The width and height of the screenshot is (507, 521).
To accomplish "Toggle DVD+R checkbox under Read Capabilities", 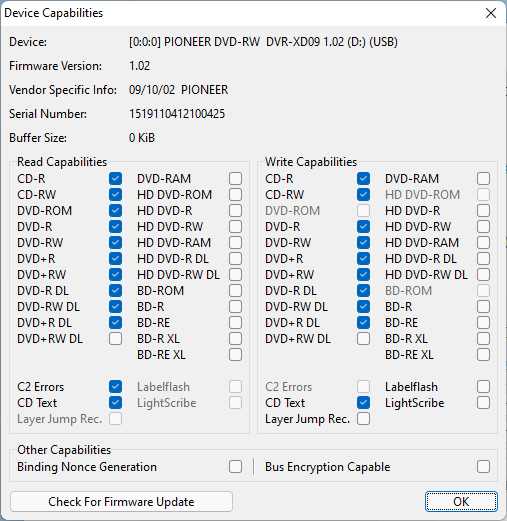I will (x=115, y=259).
